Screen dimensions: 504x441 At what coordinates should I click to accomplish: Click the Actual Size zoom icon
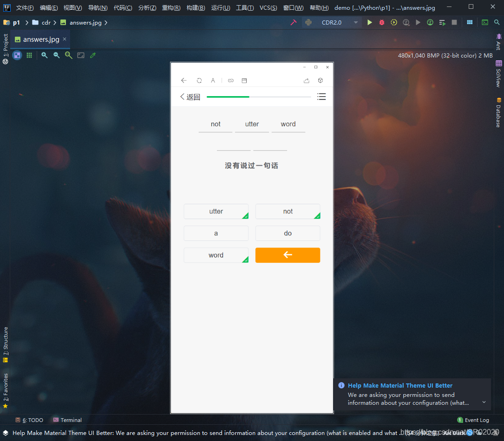coord(68,55)
